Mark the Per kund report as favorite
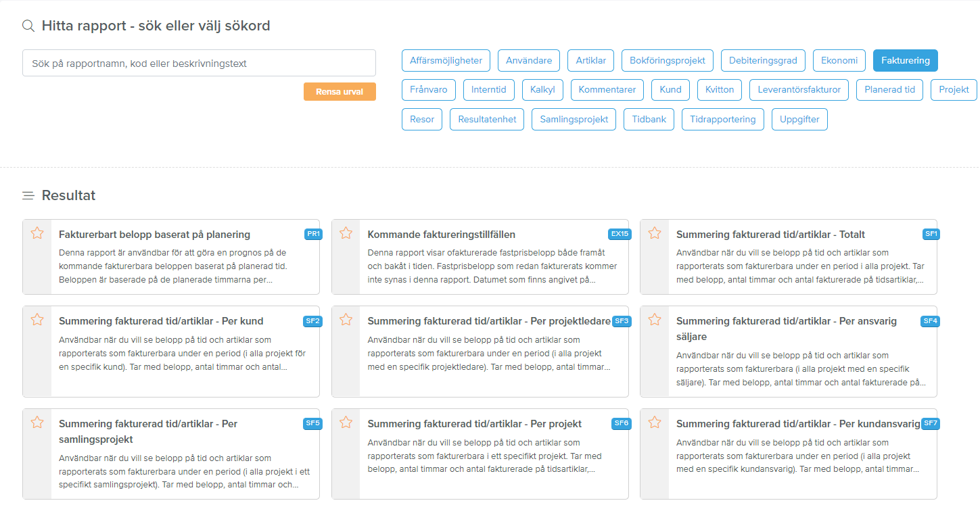The width and height of the screenshot is (980, 505). [x=37, y=320]
